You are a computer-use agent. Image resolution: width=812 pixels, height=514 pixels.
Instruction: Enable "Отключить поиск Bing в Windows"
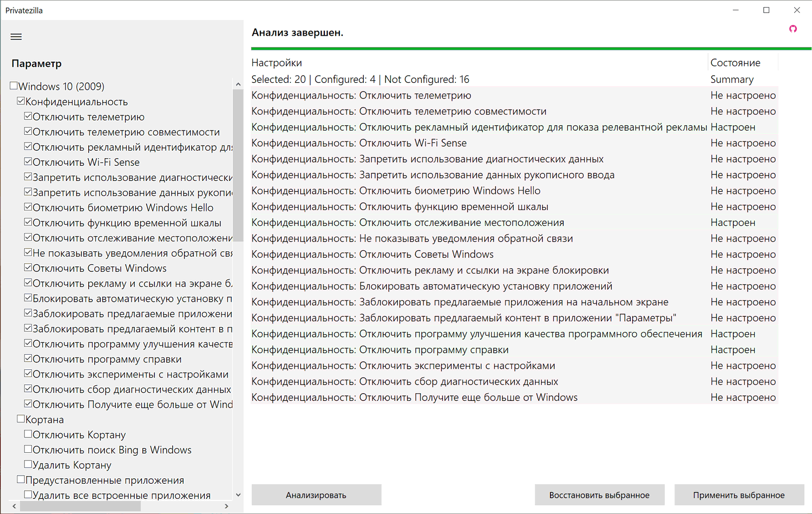click(28, 448)
